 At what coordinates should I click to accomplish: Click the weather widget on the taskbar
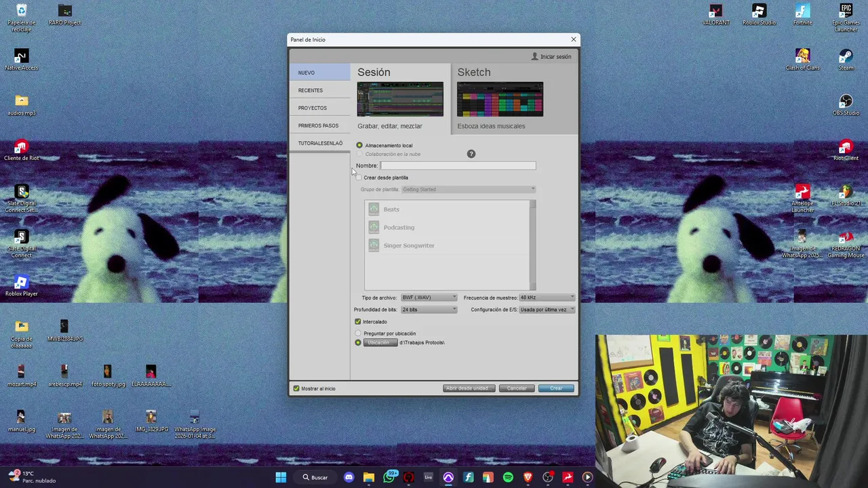click(x=31, y=477)
